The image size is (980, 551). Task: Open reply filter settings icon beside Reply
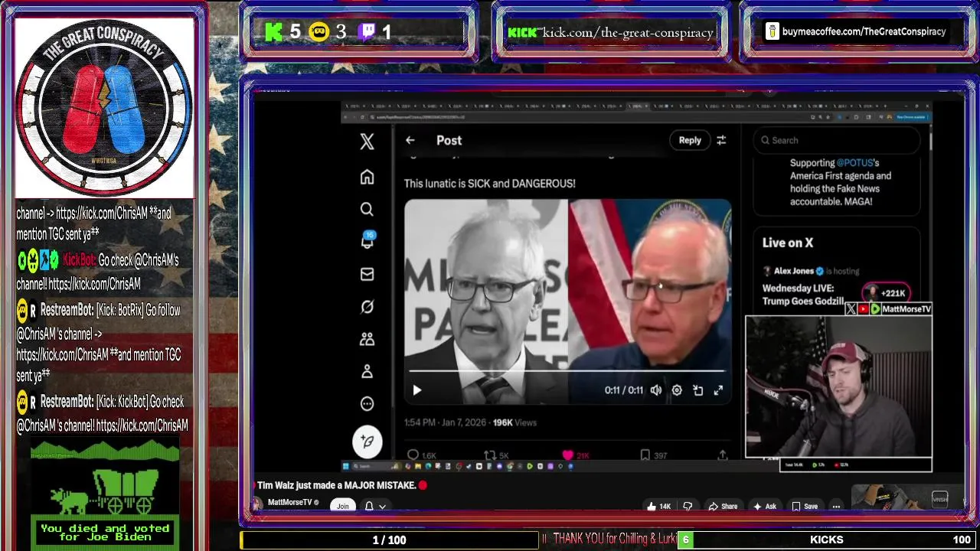tap(721, 140)
